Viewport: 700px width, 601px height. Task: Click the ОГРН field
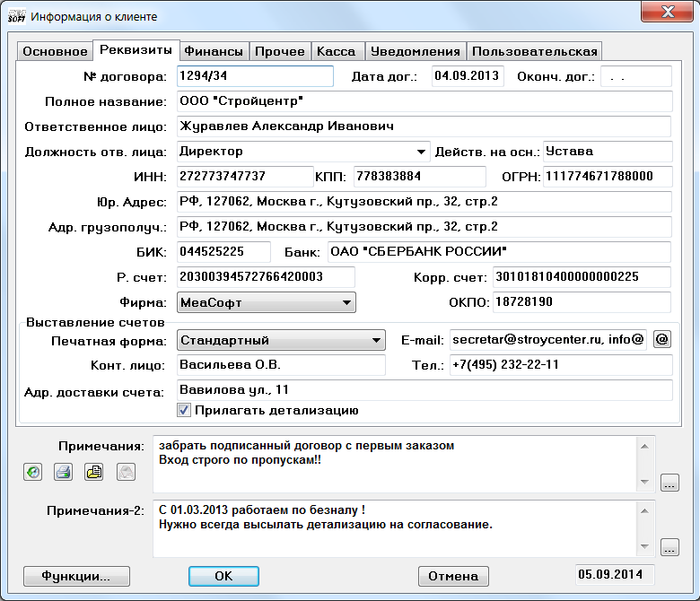coord(608,177)
